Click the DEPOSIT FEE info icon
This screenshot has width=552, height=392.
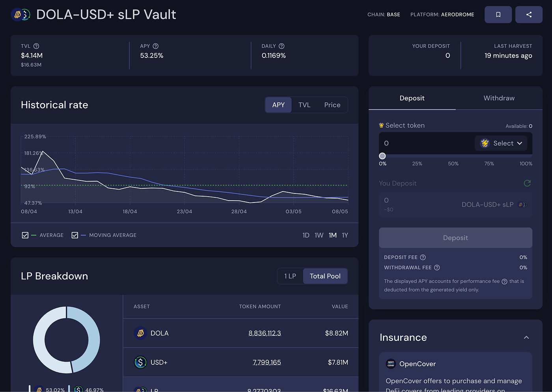click(423, 257)
